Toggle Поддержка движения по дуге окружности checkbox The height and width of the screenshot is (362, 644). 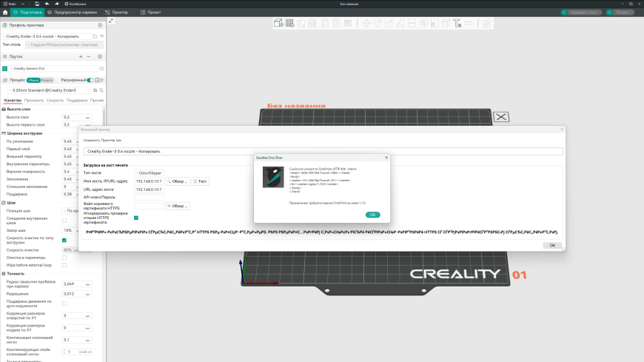[64, 304]
